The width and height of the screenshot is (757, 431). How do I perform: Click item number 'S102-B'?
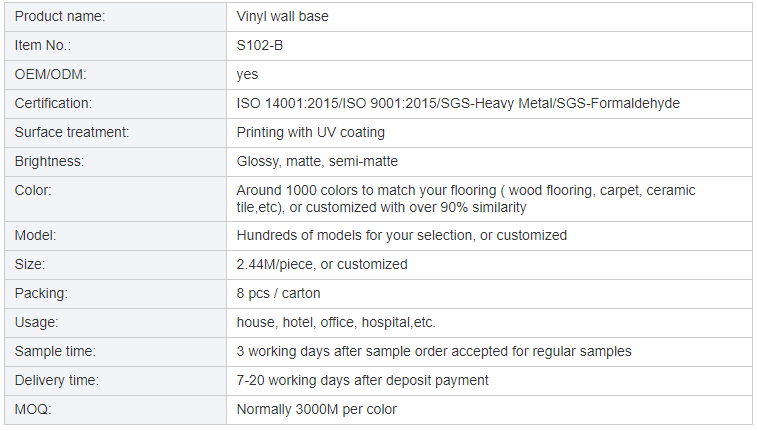[259, 46]
